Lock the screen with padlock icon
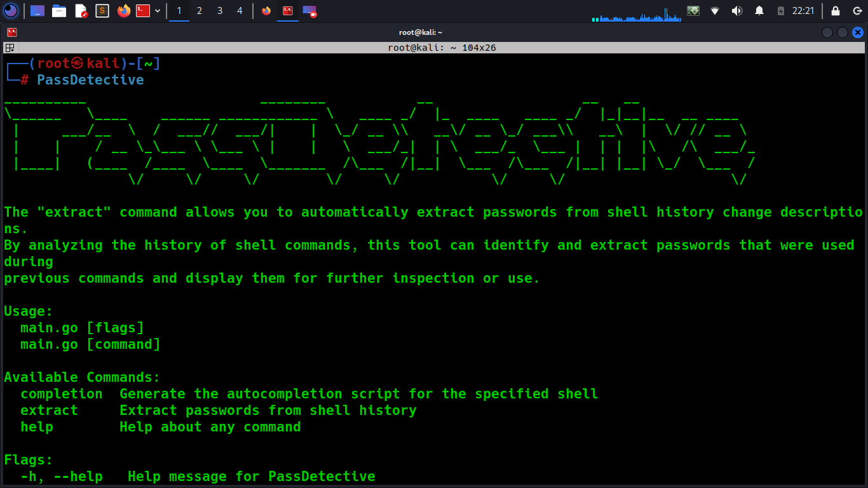868x488 pixels. coord(836,11)
